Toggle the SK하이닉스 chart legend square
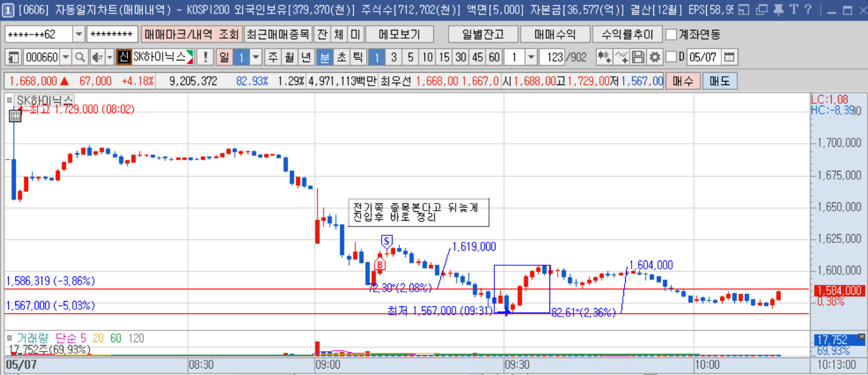 point(9,100)
